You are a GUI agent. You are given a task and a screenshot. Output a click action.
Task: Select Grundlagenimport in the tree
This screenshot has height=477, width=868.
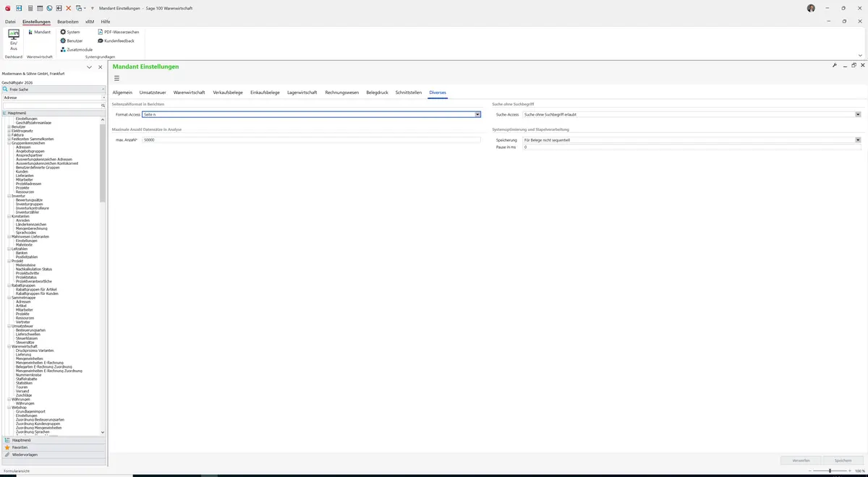(30, 411)
